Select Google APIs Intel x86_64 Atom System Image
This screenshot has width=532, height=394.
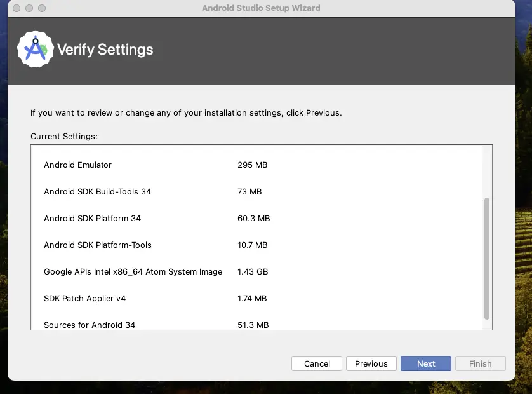point(133,272)
